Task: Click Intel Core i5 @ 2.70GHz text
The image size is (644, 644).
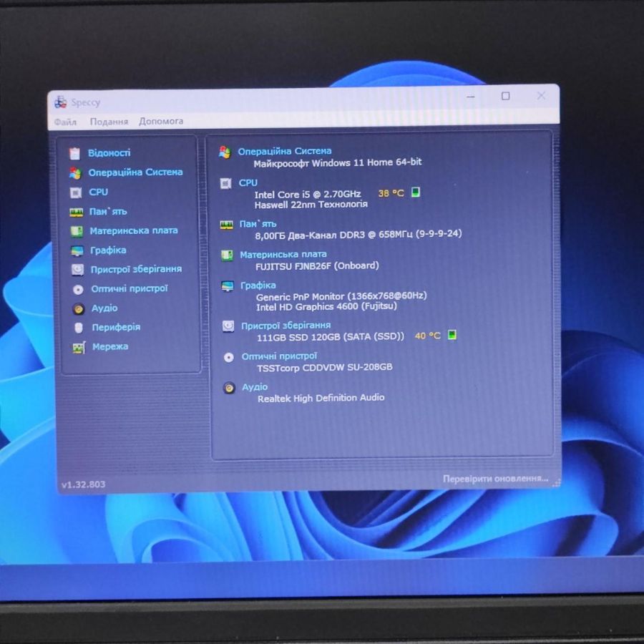Action: click(308, 194)
